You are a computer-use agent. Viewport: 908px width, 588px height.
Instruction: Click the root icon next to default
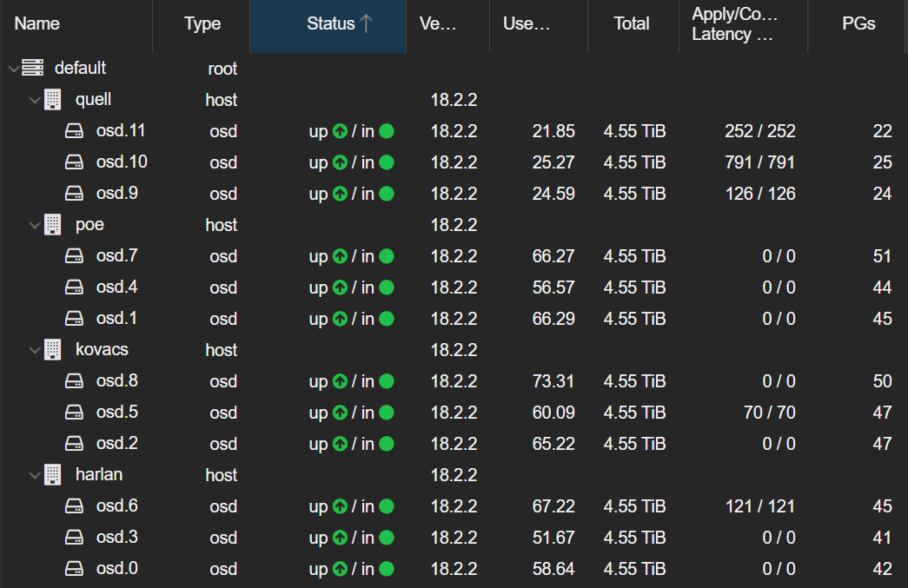32,67
